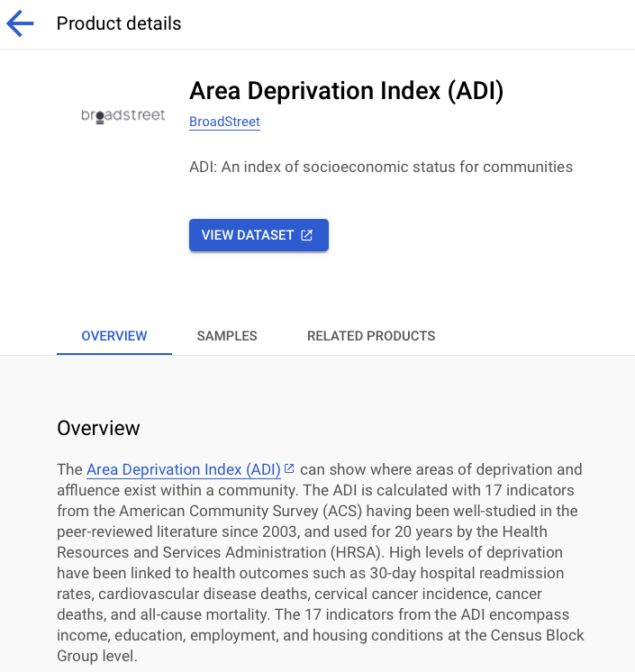Open the inline Area Deprivation Index (ADI) link
The height and width of the screenshot is (672, 635).
tap(184, 469)
